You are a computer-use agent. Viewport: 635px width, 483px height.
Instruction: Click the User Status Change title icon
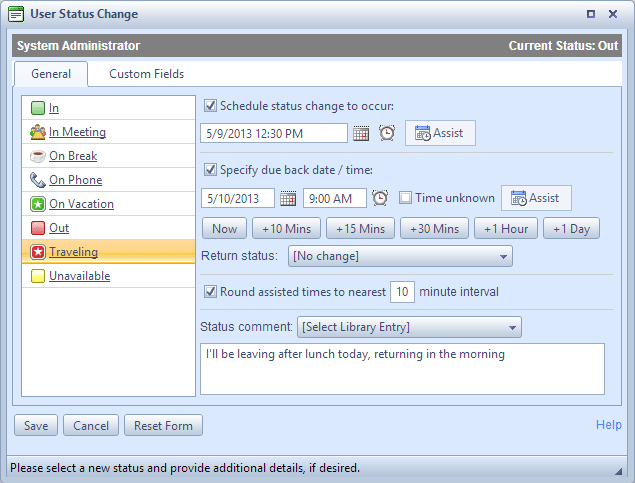(x=16, y=14)
